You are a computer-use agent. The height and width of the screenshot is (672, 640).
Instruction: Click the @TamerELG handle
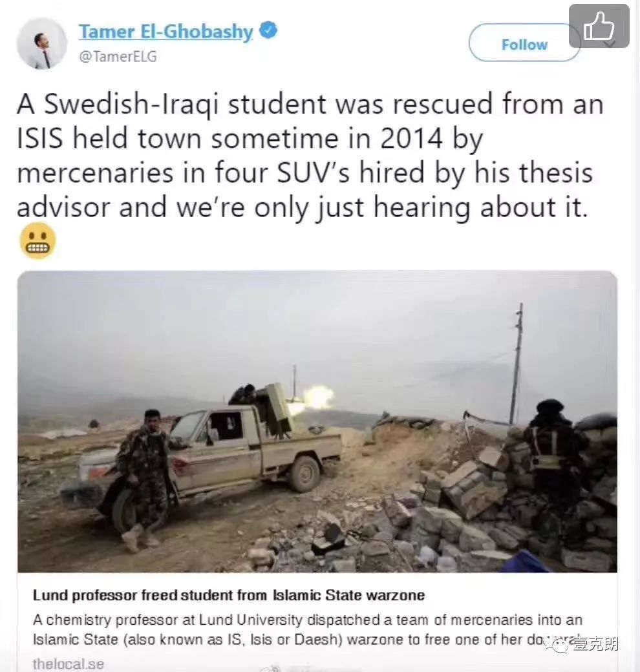pos(118,57)
